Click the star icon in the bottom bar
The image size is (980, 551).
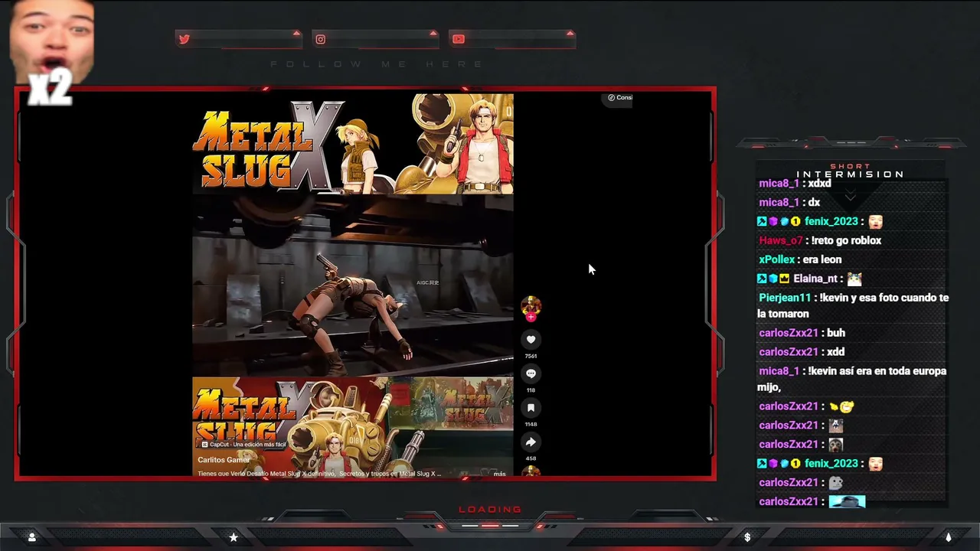click(x=234, y=537)
